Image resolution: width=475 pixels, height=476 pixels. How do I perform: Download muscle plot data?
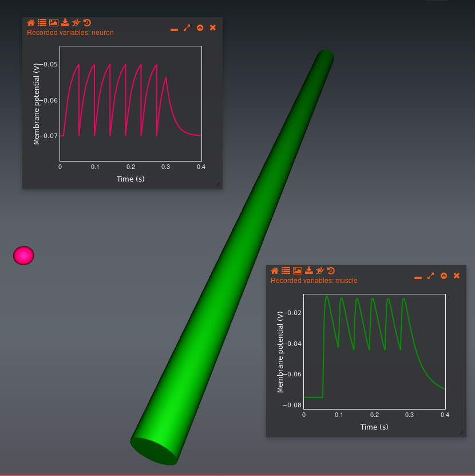click(x=308, y=271)
